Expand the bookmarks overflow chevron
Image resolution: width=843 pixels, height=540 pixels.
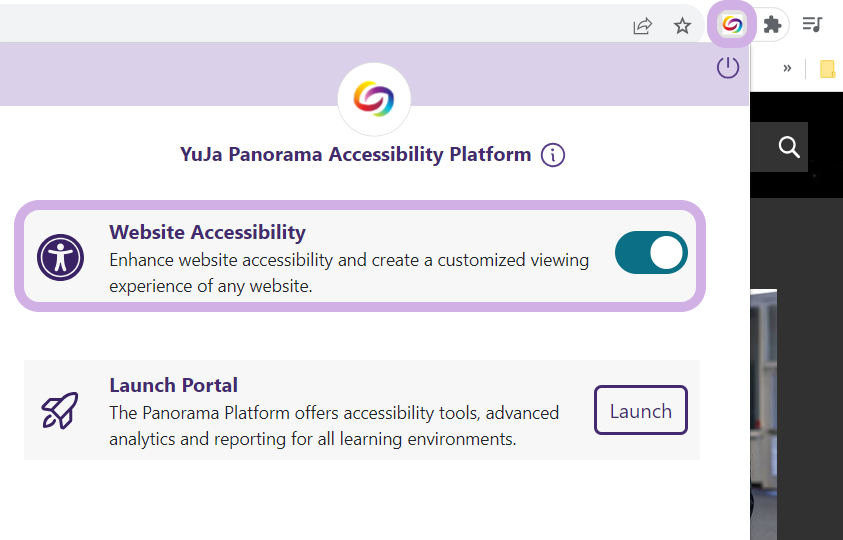pos(787,68)
